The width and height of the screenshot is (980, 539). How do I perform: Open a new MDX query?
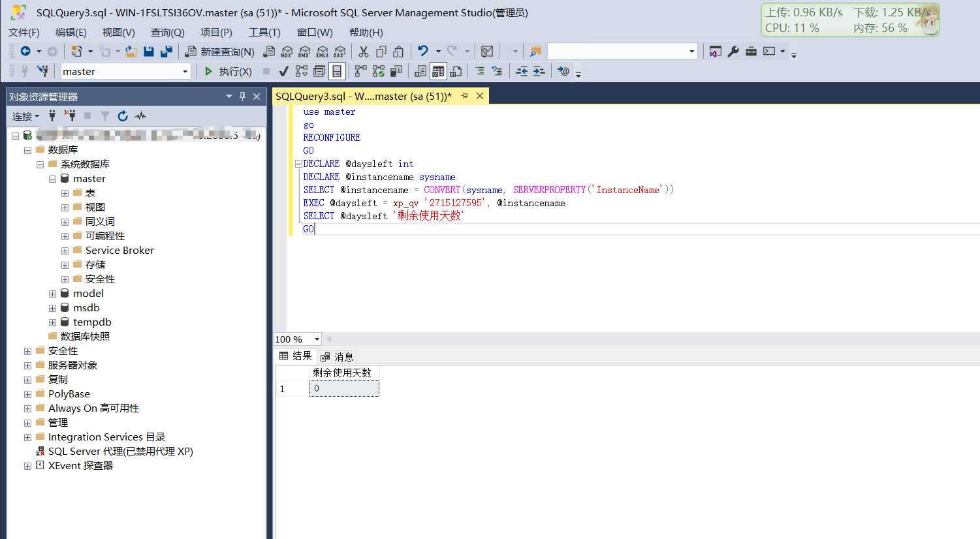click(287, 52)
